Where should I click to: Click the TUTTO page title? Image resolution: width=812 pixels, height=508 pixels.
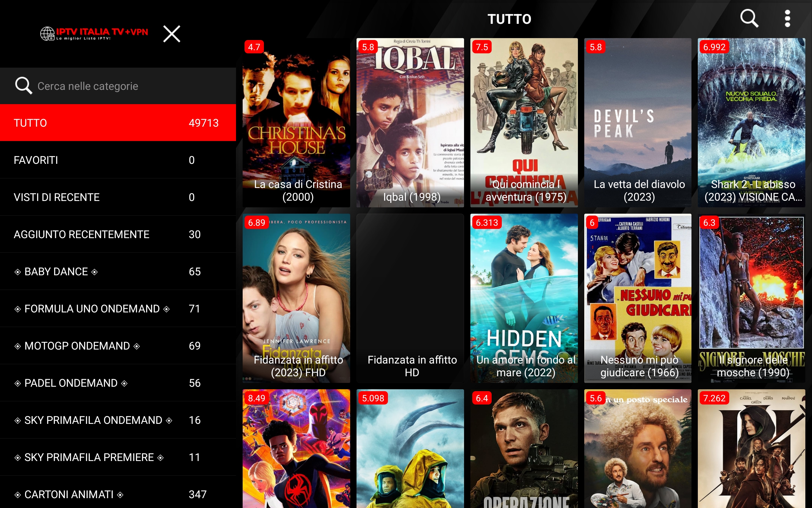(509, 19)
